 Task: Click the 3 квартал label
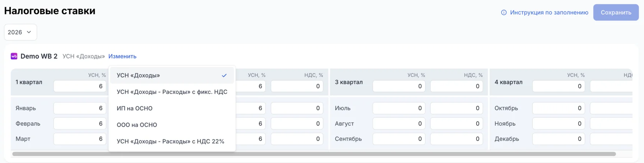[348, 82]
